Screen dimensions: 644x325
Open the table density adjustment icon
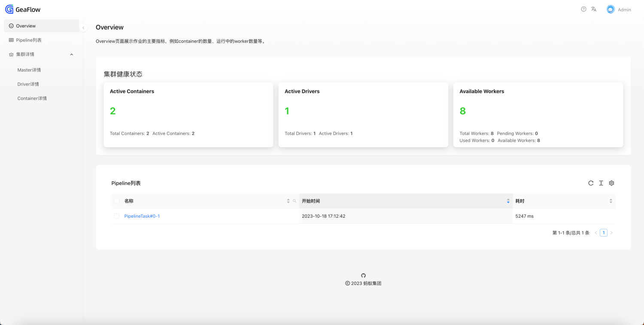point(601,183)
